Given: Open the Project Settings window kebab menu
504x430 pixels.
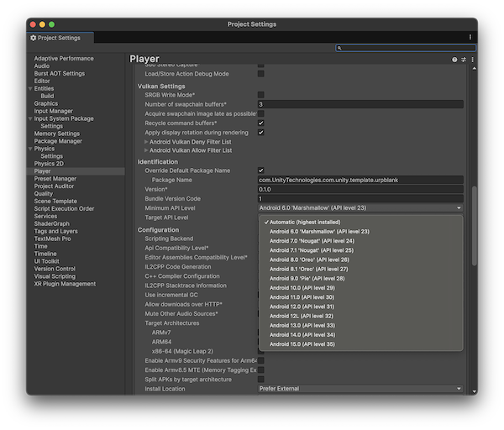Looking at the screenshot, I should click(x=470, y=38).
